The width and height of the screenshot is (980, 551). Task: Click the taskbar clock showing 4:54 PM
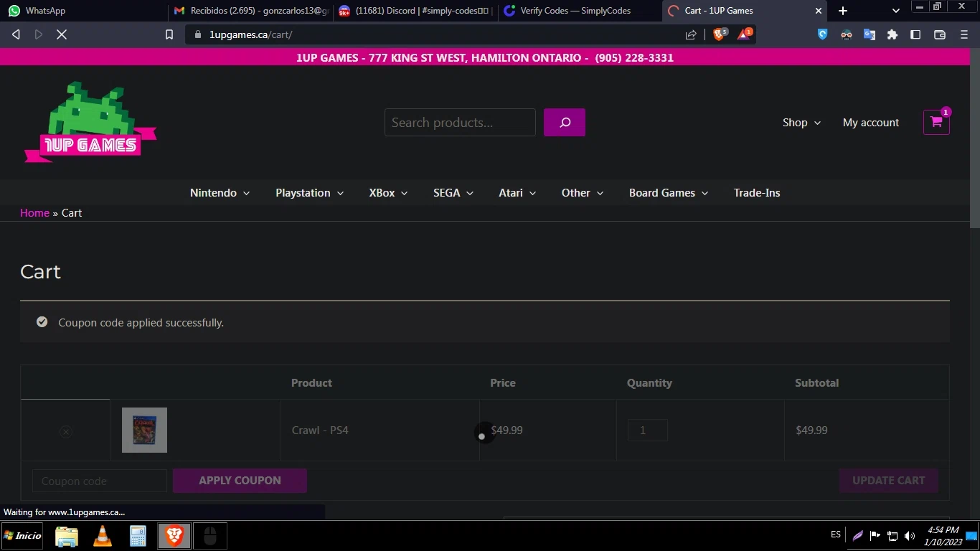(x=943, y=536)
